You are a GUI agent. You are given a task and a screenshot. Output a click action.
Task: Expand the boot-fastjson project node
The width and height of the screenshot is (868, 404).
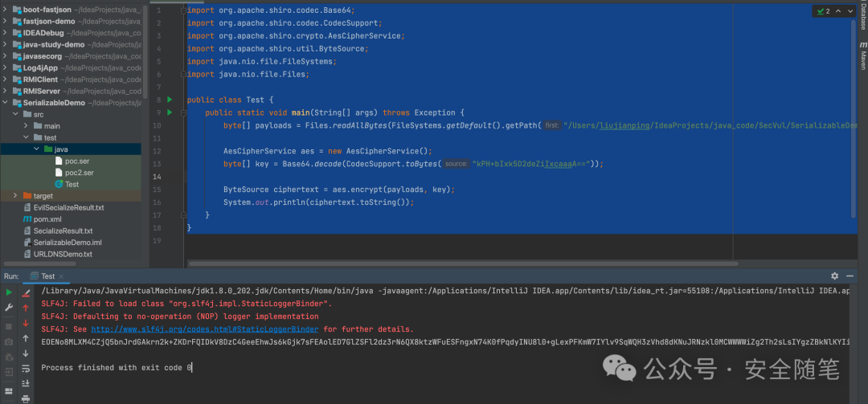click(x=5, y=10)
